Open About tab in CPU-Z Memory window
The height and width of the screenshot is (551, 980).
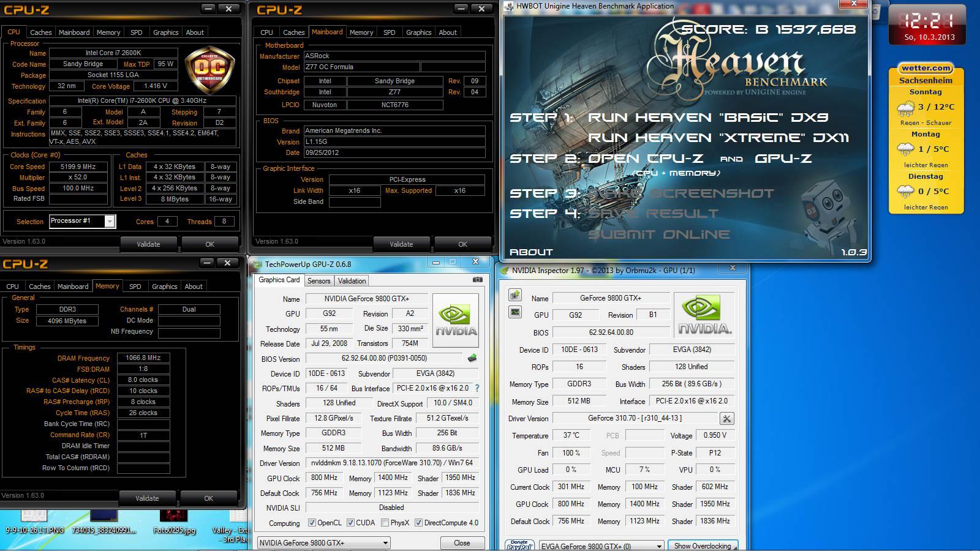click(194, 287)
